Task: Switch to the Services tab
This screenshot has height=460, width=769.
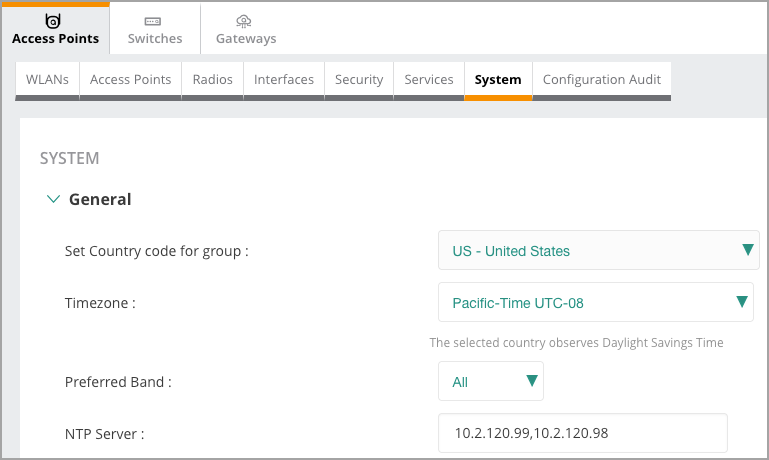Action: [x=429, y=79]
